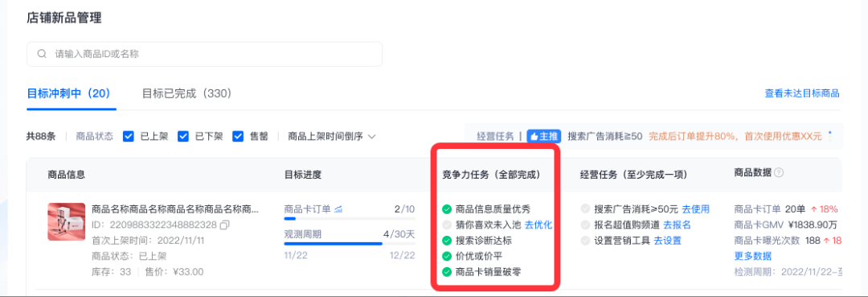Click the grey check beside 搜索广告消耗≥50元
The height and width of the screenshot is (297, 868).
pyautogui.click(x=585, y=209)
